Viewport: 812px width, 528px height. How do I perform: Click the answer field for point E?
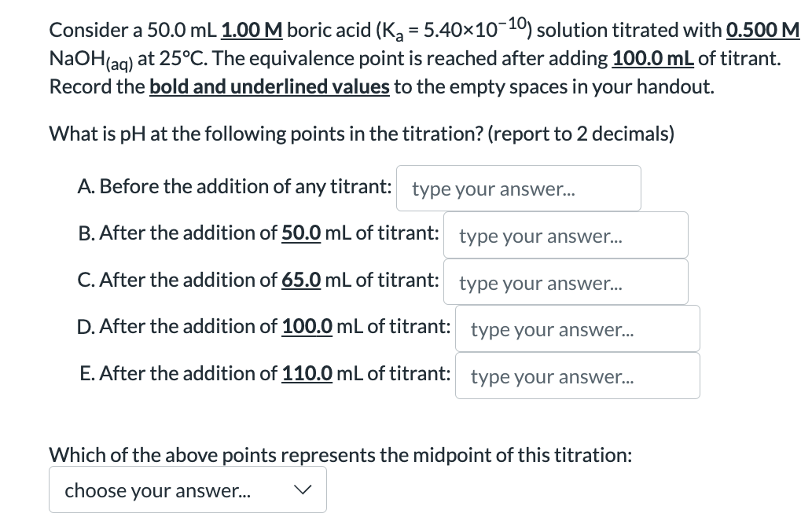tap(577, 375)
